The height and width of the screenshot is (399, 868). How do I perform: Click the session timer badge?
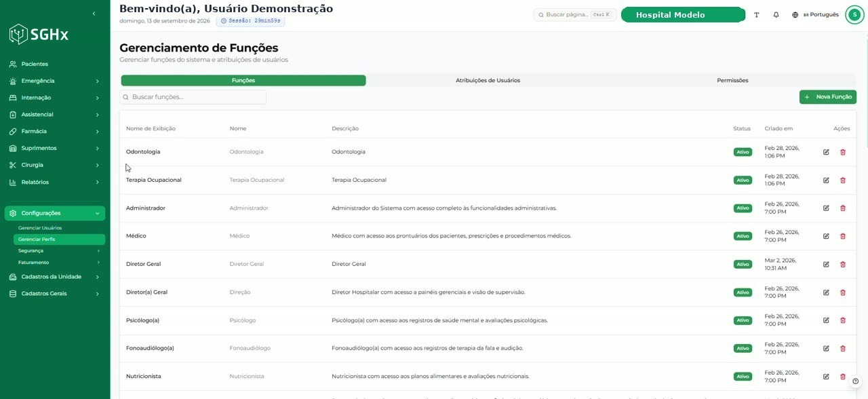pyautogui.click(x=251, y=21)
